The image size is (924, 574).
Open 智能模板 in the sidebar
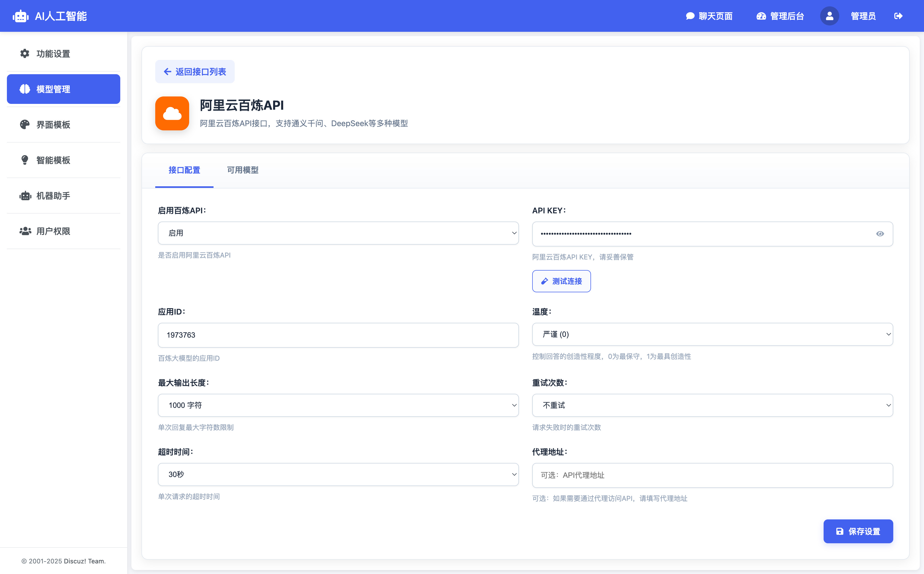63,160
